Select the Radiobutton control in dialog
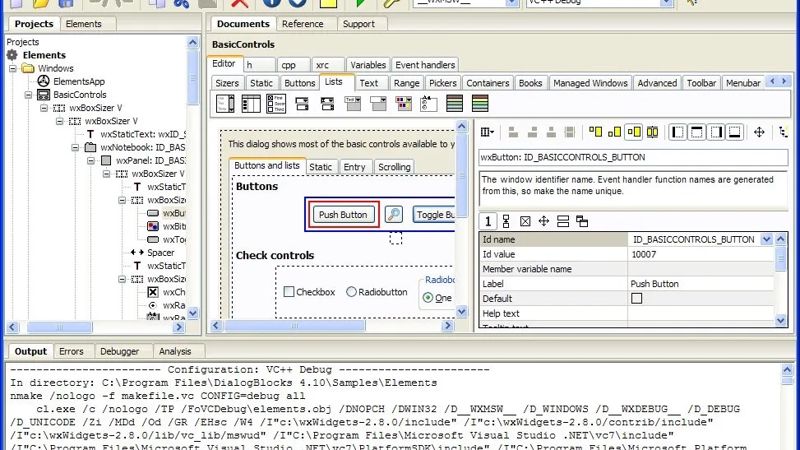This screenshot has width=800, height=450. [x=351, y=292]
